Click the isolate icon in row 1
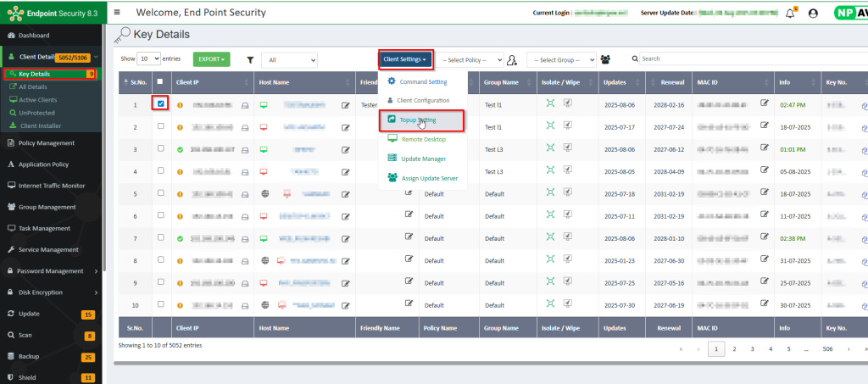868x384 pixels. 550,103
